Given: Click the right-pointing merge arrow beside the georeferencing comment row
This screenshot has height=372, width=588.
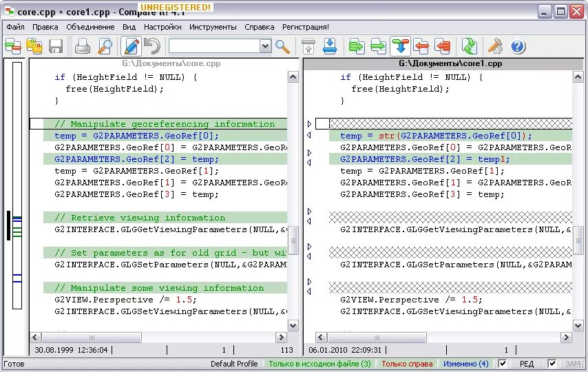Looking at the screenshot, I should (x=309, y=123).
